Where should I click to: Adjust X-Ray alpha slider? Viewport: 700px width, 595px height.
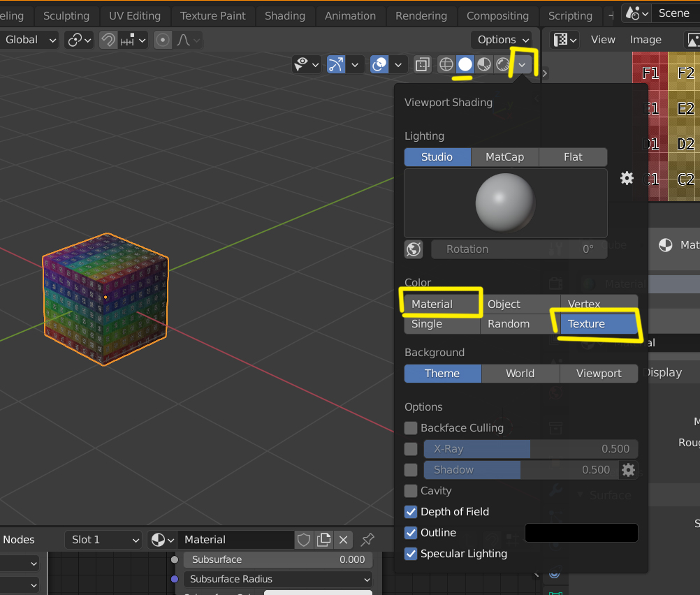click(531, 449)
